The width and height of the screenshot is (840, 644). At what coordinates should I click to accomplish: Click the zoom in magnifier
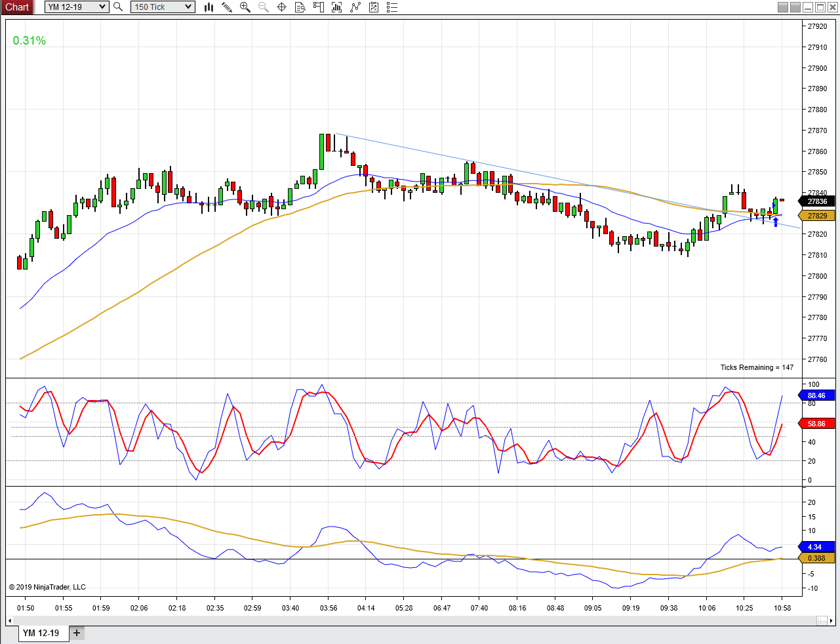[245, 7]
